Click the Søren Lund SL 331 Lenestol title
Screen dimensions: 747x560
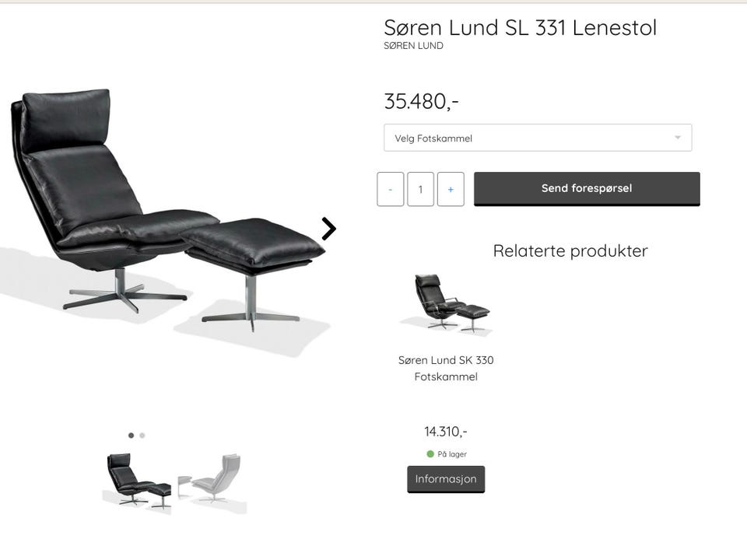click(521, 28)
